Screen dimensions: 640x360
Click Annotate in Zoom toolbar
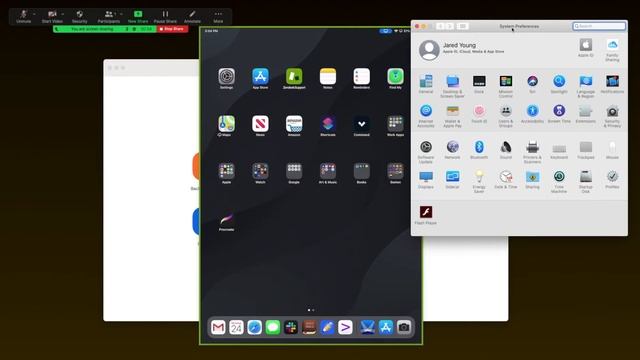tap(192, 17)
